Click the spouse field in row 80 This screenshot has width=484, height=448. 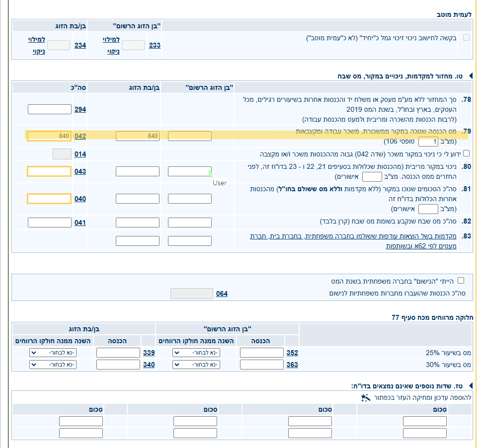click(x=138, y=171)
